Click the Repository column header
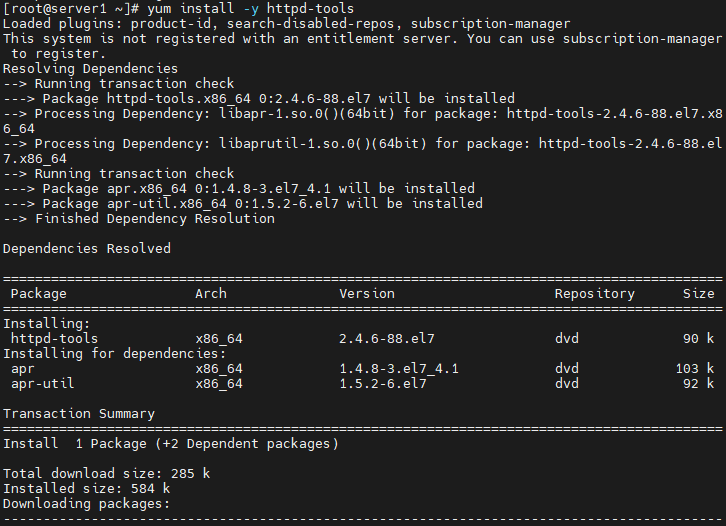The image size is (726, 526). (595, 294)
